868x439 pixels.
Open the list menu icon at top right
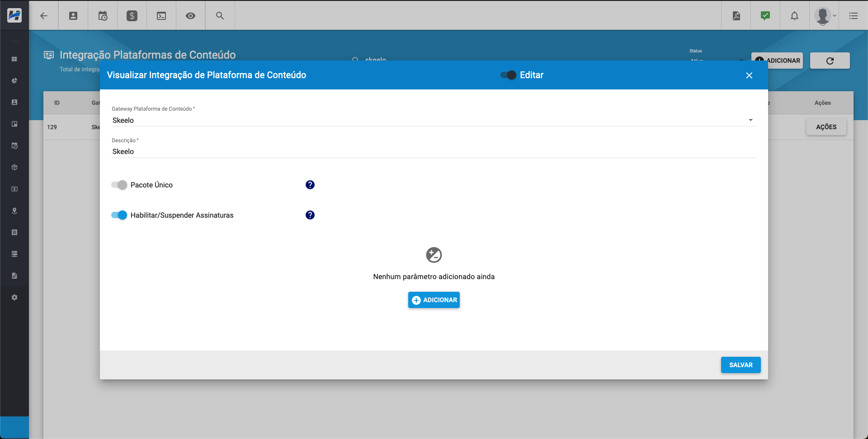854,16
